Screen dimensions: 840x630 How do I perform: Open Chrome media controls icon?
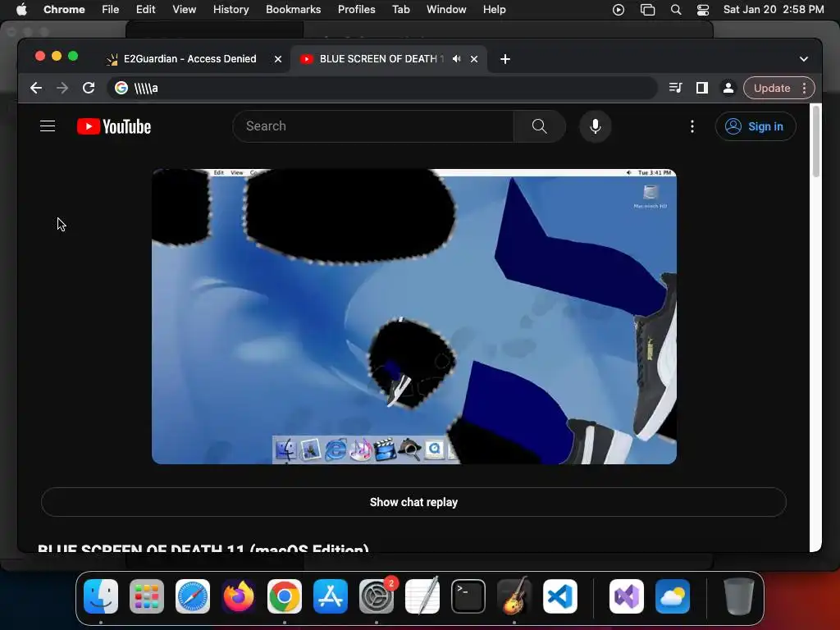point(676,88)
